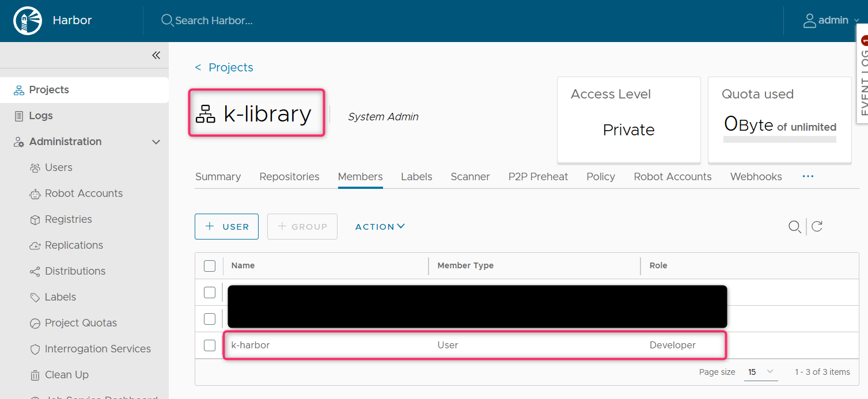This screenshot has width=868, height=399.
Task: Click the Clean Up trash icon
Action: (35, 375)
